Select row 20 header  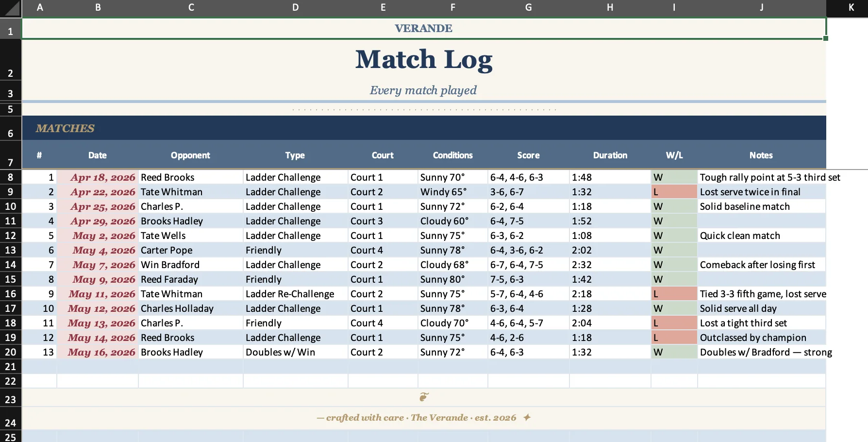pos(11,352)
